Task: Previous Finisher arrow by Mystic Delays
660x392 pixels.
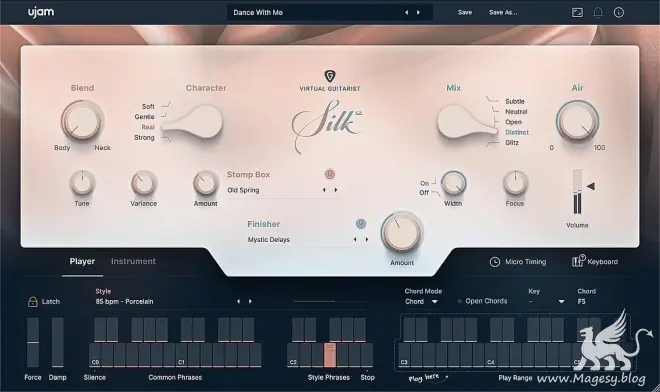Action: (355, 239)
